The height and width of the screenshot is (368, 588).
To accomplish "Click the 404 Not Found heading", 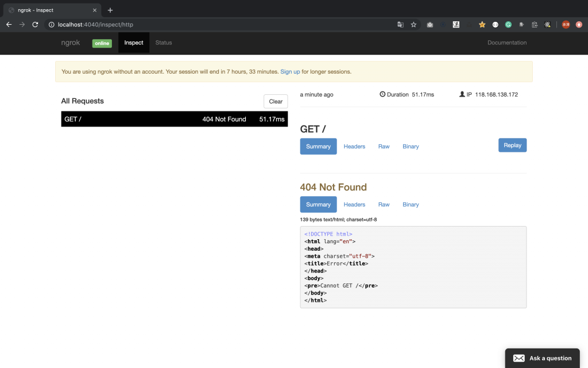I will [x=334, y=187].
